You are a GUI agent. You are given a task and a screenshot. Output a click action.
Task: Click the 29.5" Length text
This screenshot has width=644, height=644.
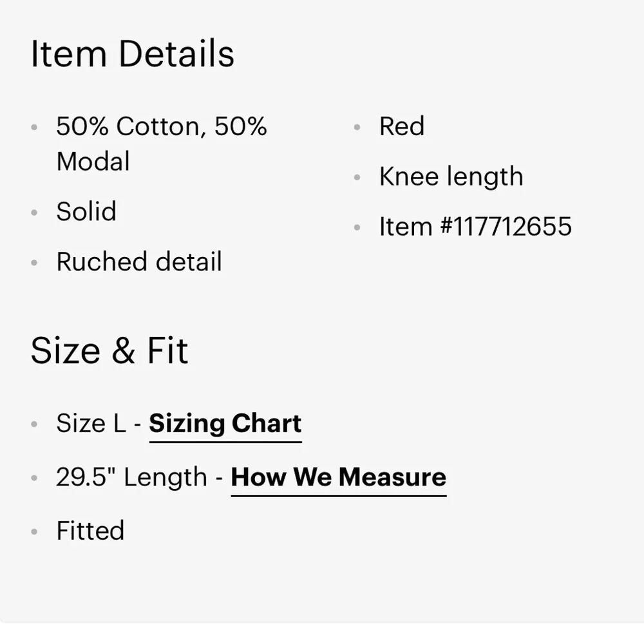click(131, 477)
